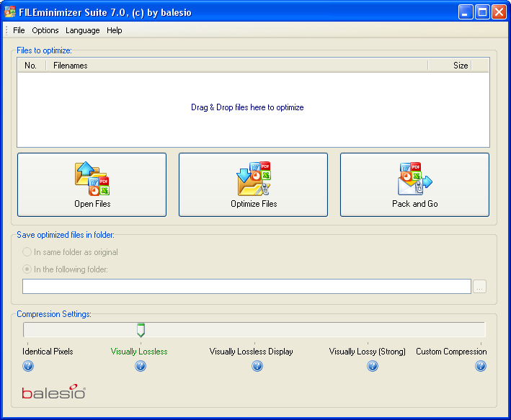
Task: Set slider to Visually Lossless Display tick
Action: (254, 344)
